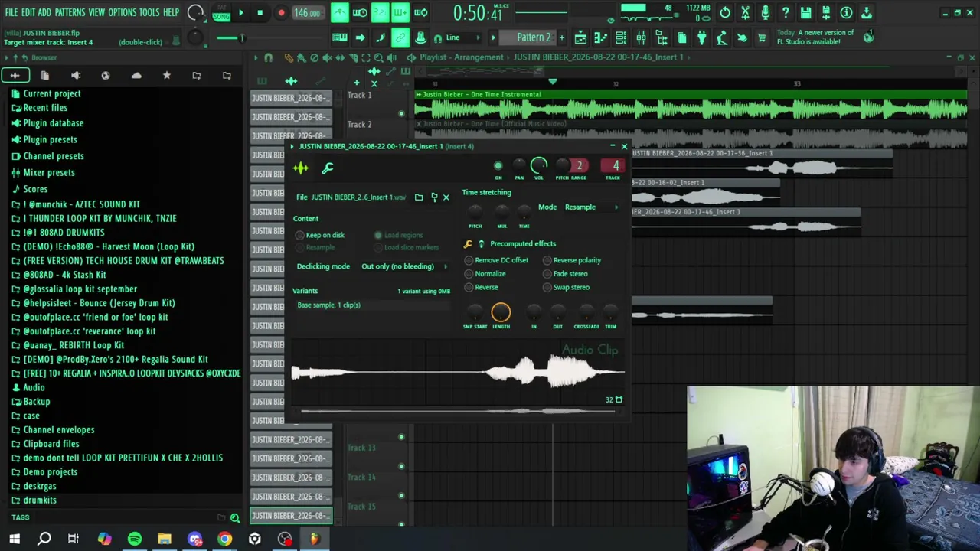Toggle Fade stereo option

(x=565, y=274)
